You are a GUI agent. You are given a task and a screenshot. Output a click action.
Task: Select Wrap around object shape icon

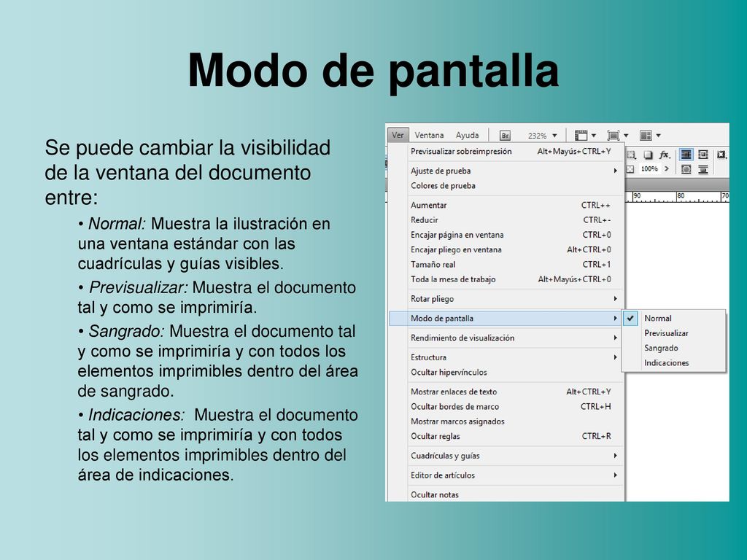click(x=686, y=169)
